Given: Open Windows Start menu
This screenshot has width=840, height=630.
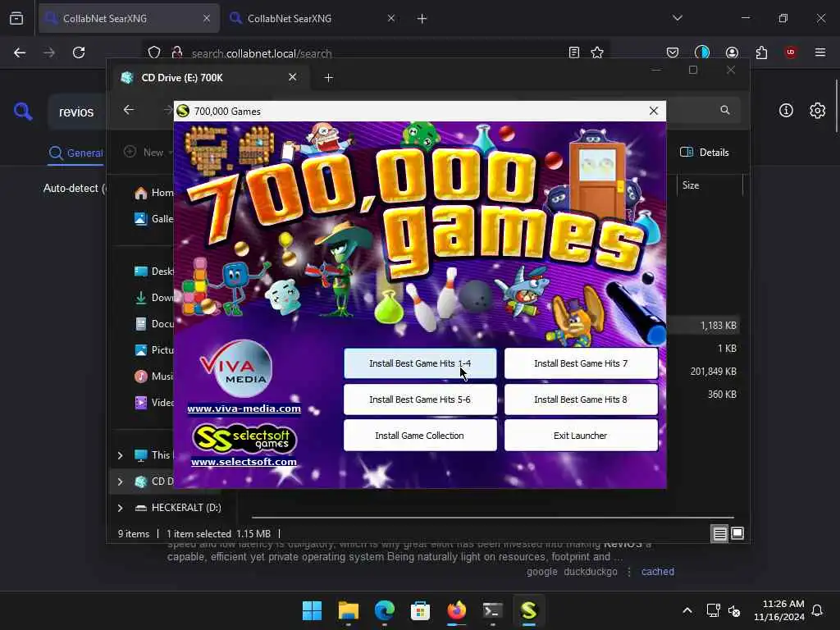Looking at the screenshot, I should (313, 610).
